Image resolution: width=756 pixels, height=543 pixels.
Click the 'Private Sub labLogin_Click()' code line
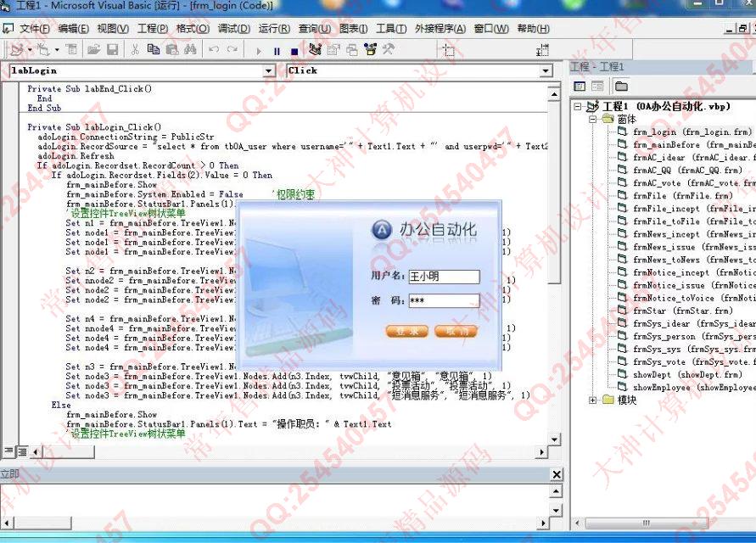(94, 127)
